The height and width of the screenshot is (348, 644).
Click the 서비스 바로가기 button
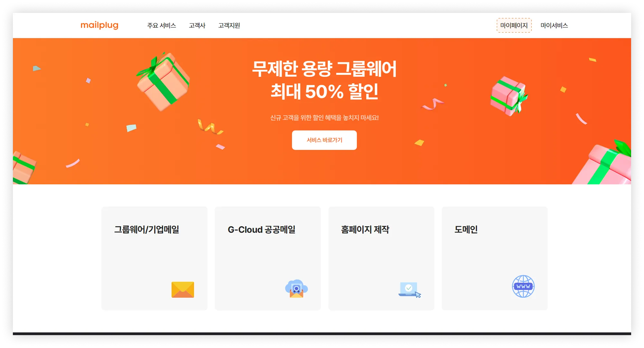pyautogui.click(x=324, y=140)
